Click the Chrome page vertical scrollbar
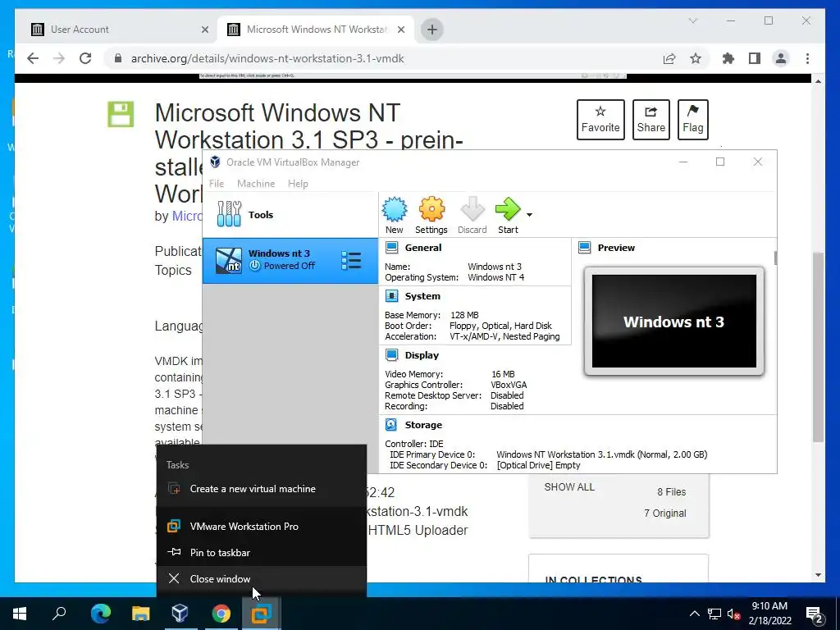The height and width of the screenshot is (630, 840). click(x=818, y=348)
